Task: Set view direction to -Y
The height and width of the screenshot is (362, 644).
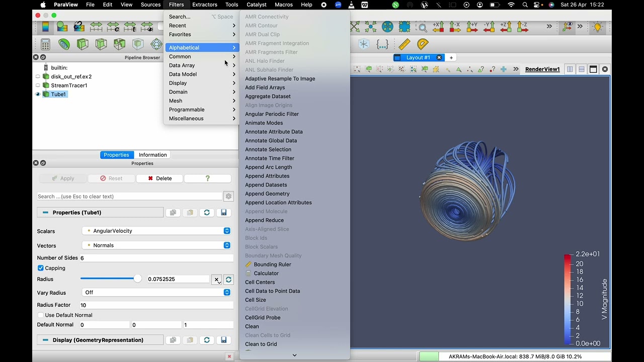Action: click(489, 27)
